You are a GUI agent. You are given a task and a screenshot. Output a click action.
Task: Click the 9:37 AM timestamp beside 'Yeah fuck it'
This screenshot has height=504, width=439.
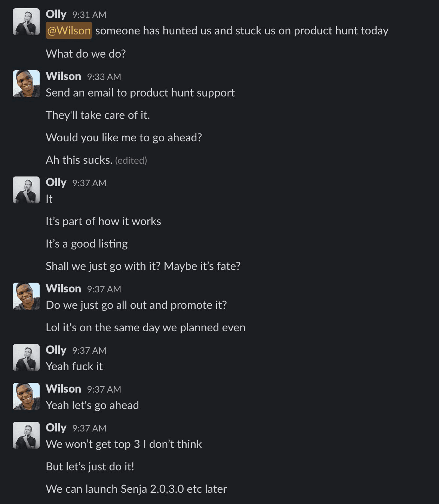tap(89, 351)
